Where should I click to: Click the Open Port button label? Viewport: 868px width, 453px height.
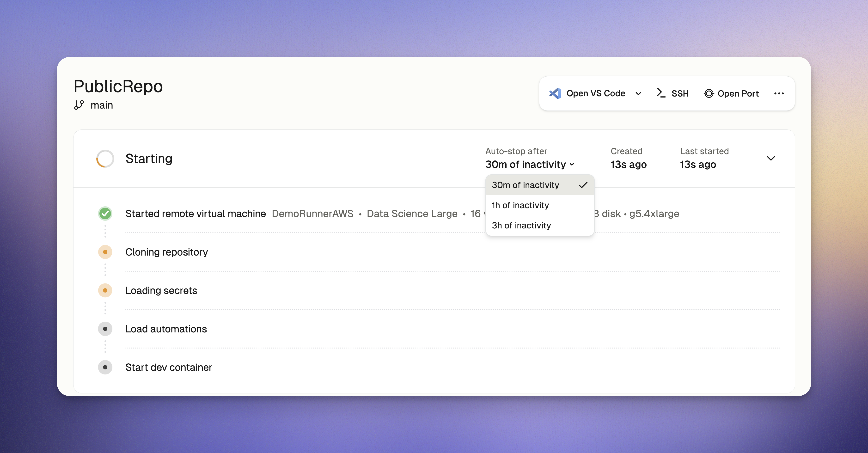pyautogui.click(x=738, y=93)
